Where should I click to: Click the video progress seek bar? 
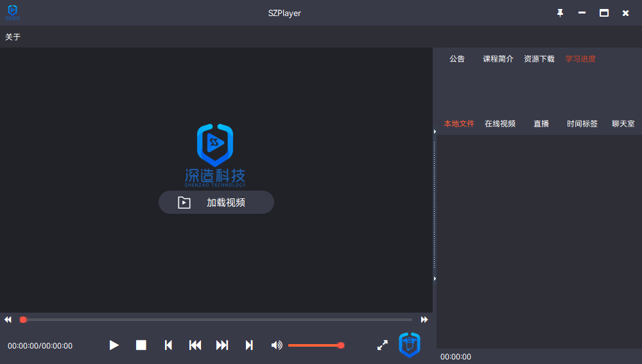(216, 319)
